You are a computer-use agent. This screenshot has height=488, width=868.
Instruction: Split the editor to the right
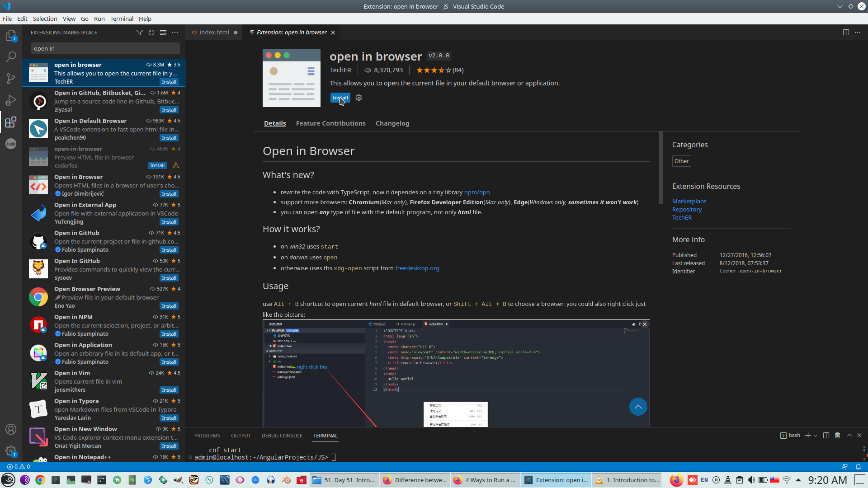point(846,33)
